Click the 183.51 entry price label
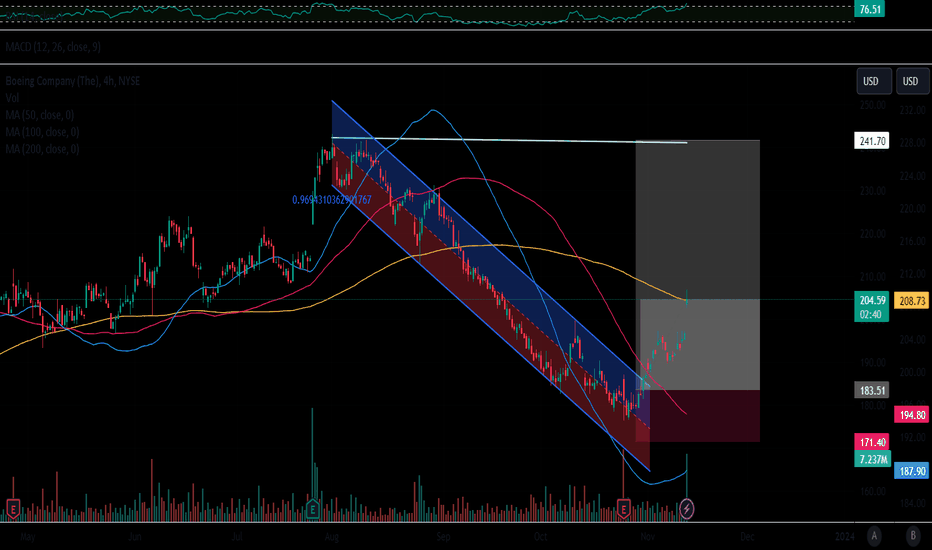This screenshot has height=550, width=932. pos(872,391)
